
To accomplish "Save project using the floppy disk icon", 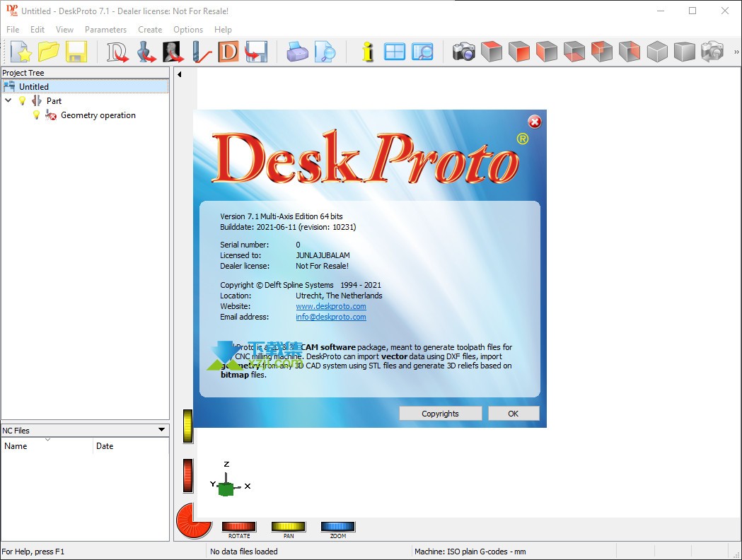I will coord(76,51).
